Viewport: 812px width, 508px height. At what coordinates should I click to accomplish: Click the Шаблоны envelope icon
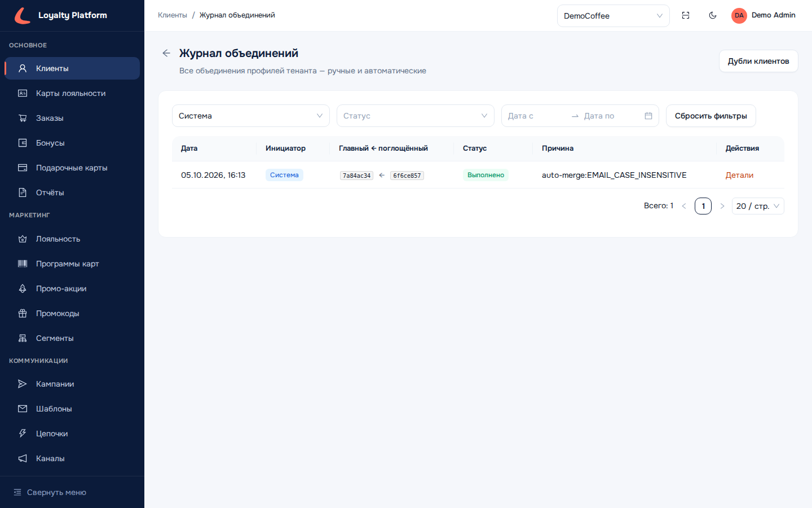pos(23,409)
